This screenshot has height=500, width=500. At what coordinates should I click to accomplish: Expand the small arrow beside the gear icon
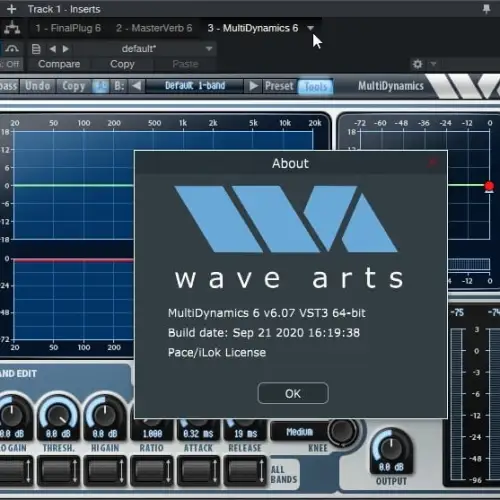click(x=433, y=64)
